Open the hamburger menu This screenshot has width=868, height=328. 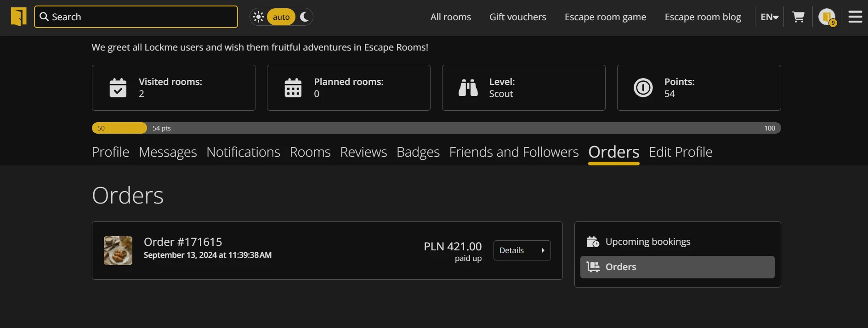855,17
